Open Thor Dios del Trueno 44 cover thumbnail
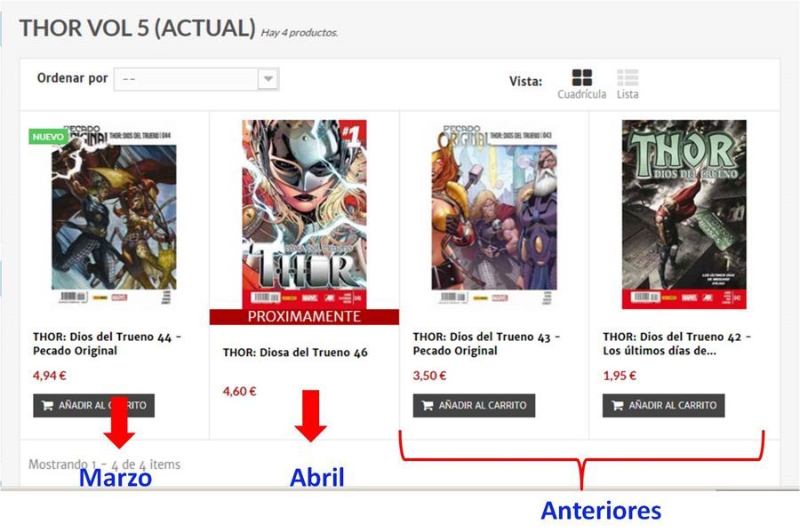The image size is (800, 532). (114, 214)
